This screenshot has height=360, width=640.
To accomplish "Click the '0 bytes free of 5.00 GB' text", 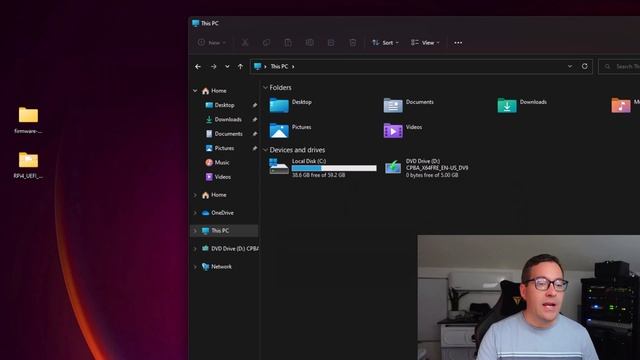I will pos(432,175).
